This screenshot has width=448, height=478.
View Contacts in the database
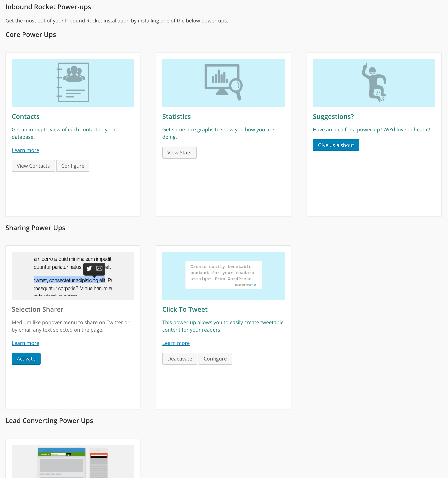tap(33, 166)
